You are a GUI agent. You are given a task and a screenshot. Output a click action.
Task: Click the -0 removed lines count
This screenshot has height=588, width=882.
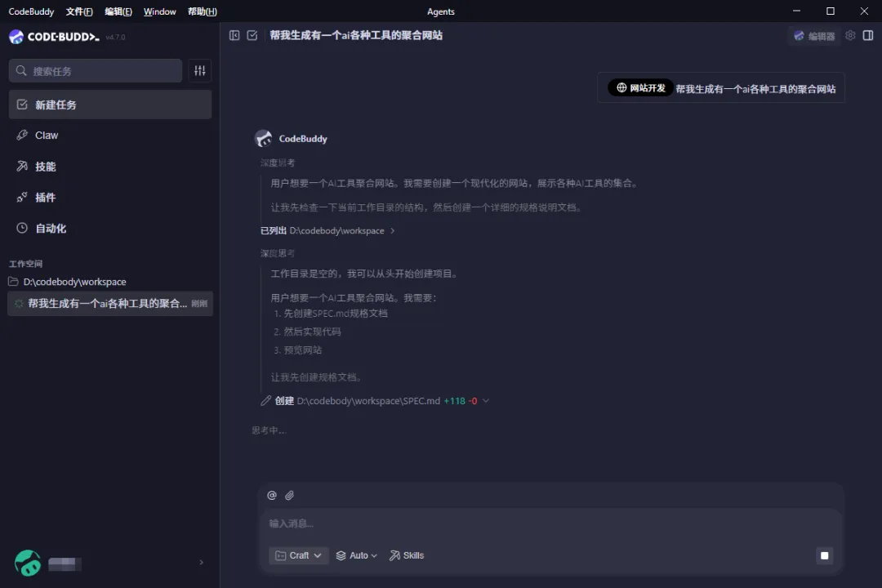tap(473, 401)
